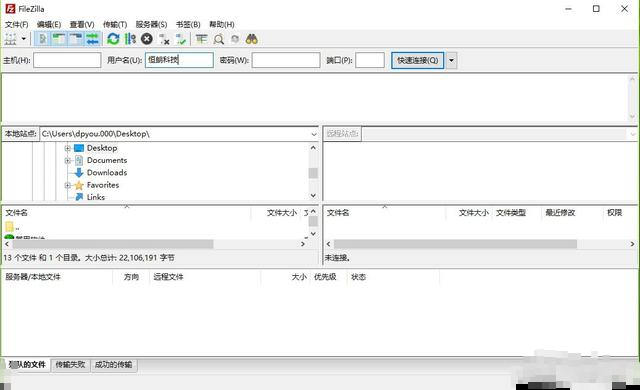The height and width of the screenshot is (390, 640).
Task: Select the Links tree item label
Action: (96, 197)
